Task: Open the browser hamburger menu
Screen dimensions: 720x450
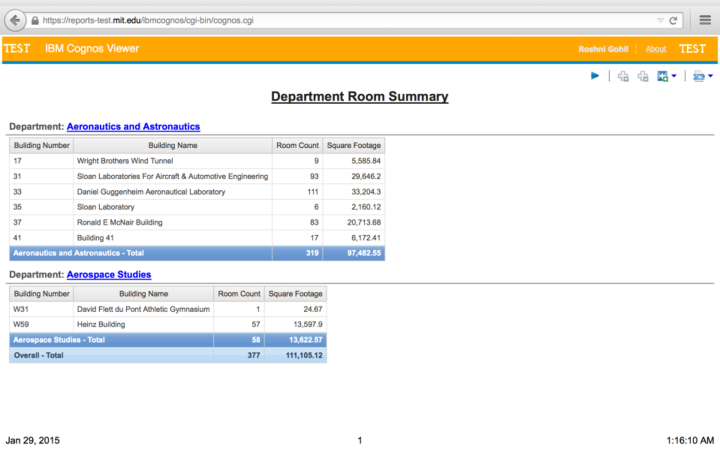Action: tap(703, 20)
